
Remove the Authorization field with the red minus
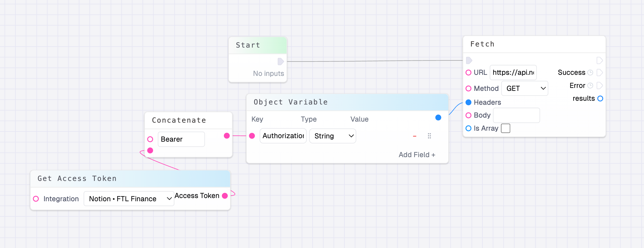tap(415, 136)
